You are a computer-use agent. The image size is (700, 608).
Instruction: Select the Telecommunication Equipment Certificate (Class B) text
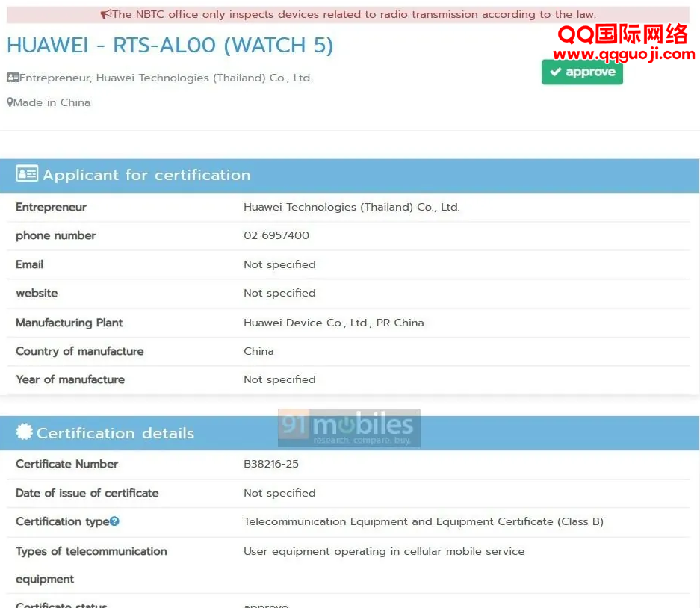click(x=424, y=522)
